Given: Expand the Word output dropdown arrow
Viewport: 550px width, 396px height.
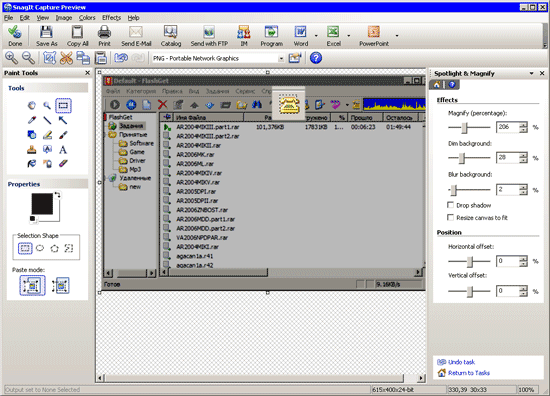Looking at the screenshot, I should 316,35.
